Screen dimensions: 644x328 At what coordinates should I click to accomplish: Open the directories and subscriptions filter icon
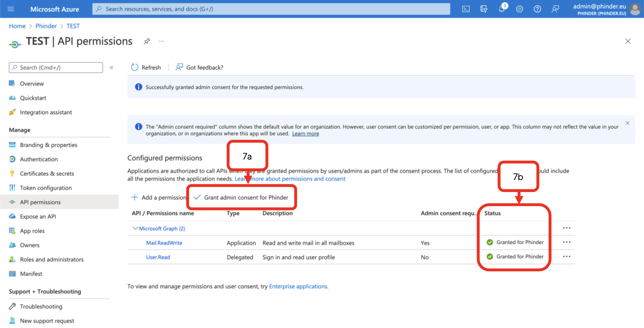[484, 9]
